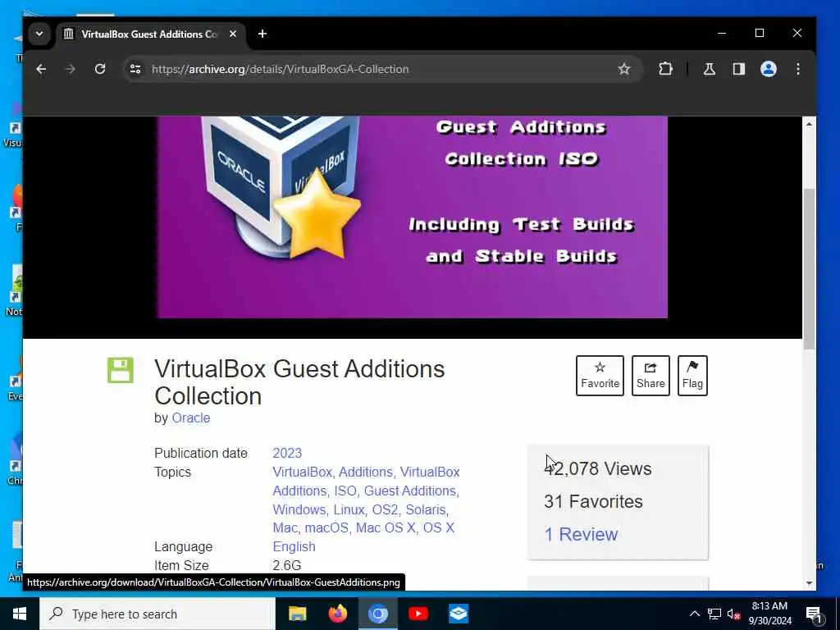840x630 pixels.
Task: Click the muted volume tray icon
Action: click(x=733, y=614)
